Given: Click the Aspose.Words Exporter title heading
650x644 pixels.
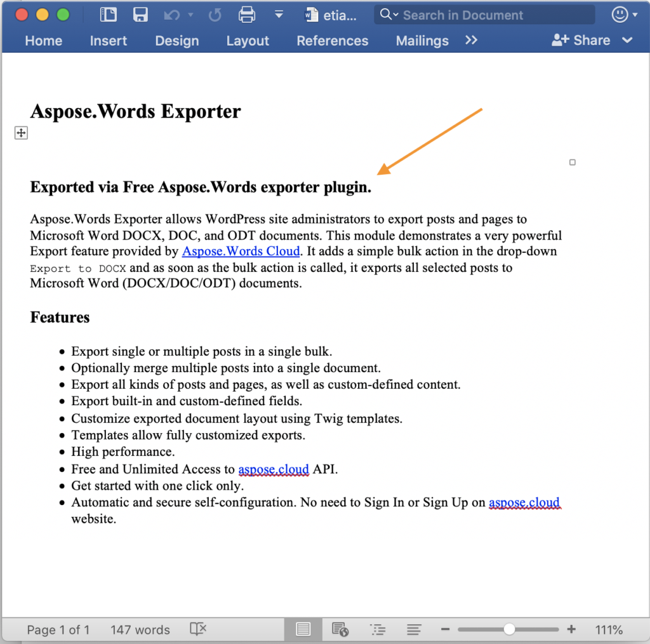Looking at the screenshot, I should coord(136,111).
